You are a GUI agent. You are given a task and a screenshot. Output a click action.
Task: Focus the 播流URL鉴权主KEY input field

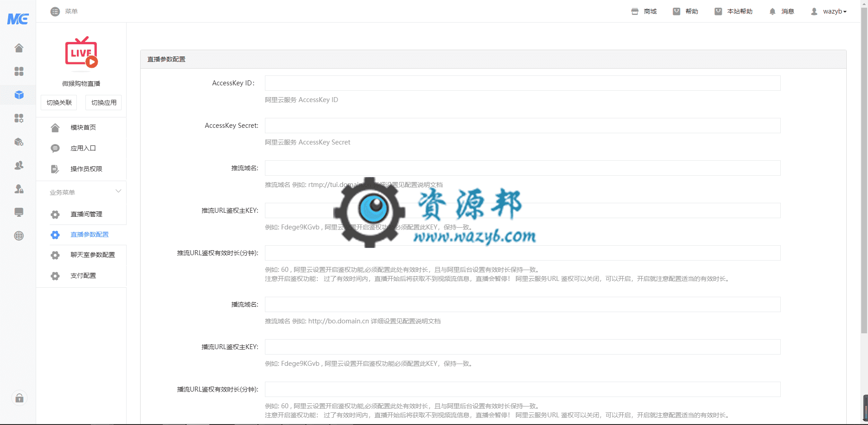(x=523, y=347)
